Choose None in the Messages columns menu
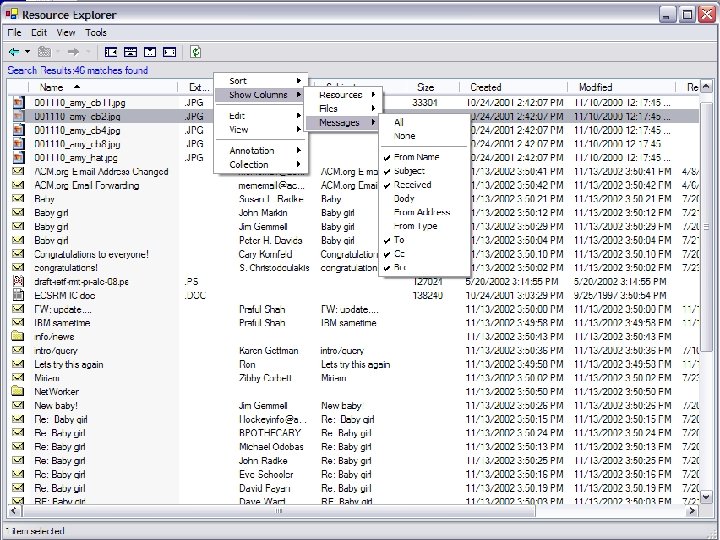 424,136
